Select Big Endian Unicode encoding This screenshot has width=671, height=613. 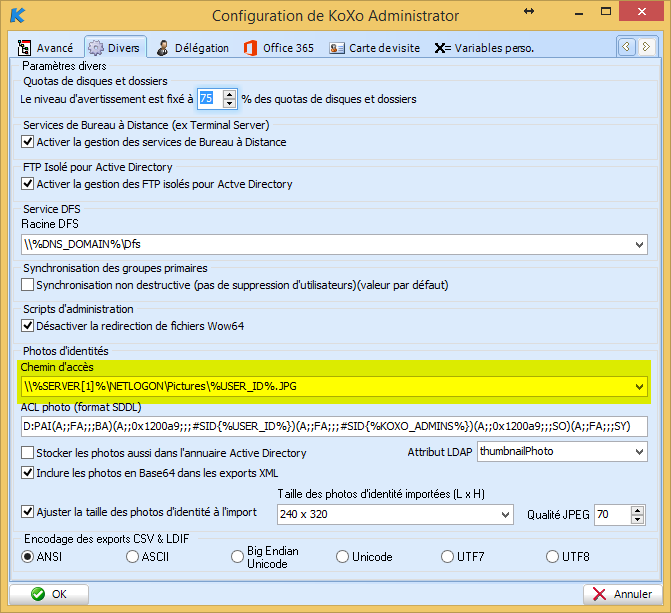pyautogui.click(x=237, y=556)
